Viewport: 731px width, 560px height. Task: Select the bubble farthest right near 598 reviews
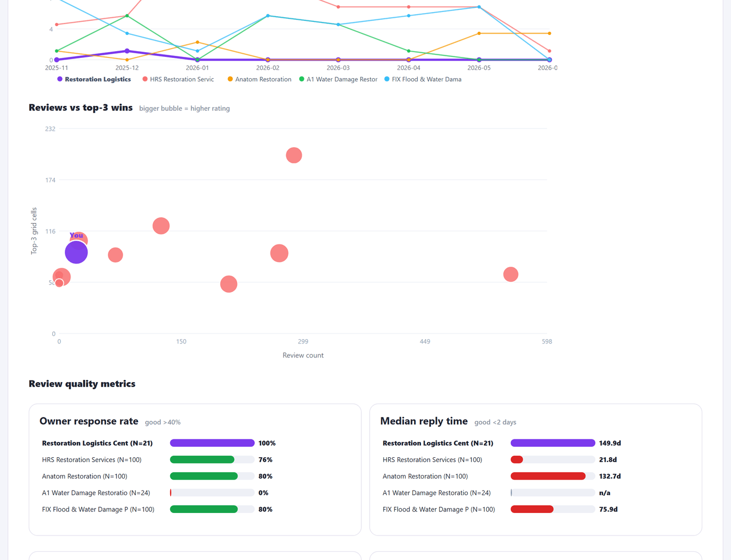511,275
